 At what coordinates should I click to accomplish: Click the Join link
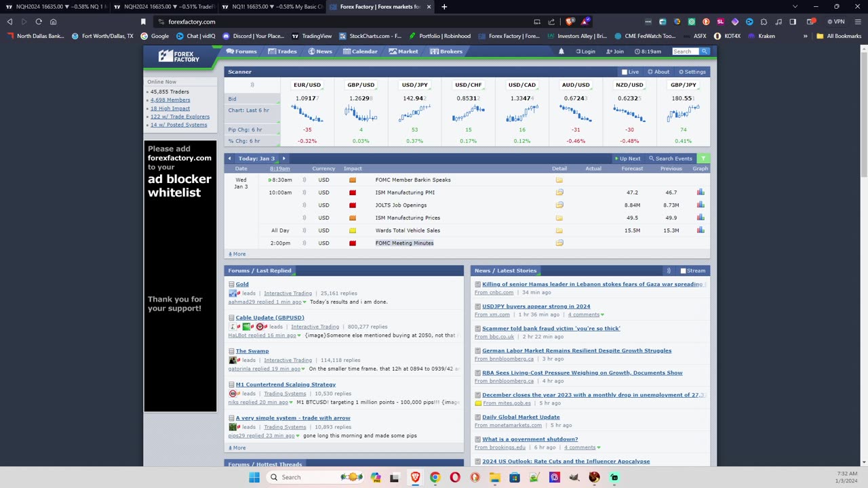(616, 52)
